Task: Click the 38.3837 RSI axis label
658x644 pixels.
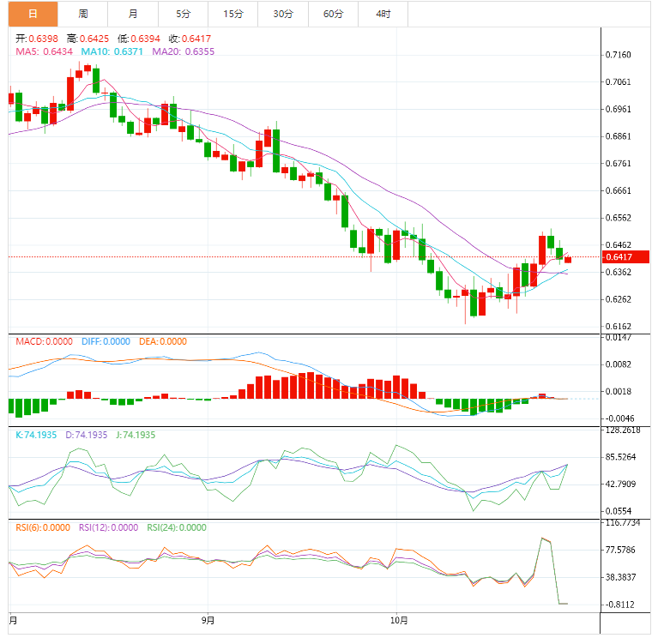Action: coord(620,578)
